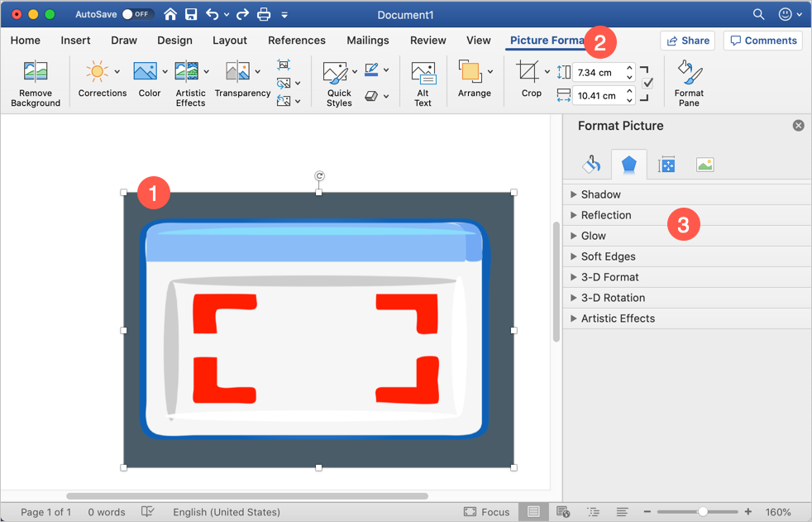Select the Crop tool icon
The image size is (812, 522).
[x=527, y=71]
